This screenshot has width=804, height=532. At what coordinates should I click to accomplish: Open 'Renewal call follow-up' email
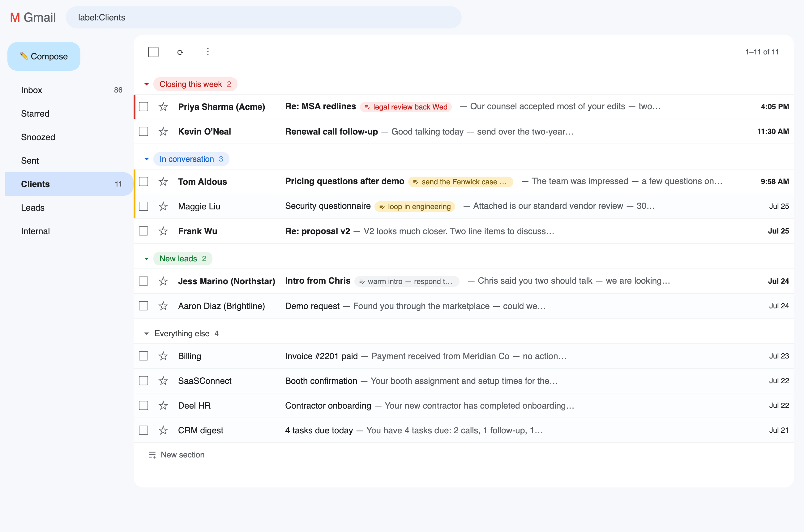(464, 132)
